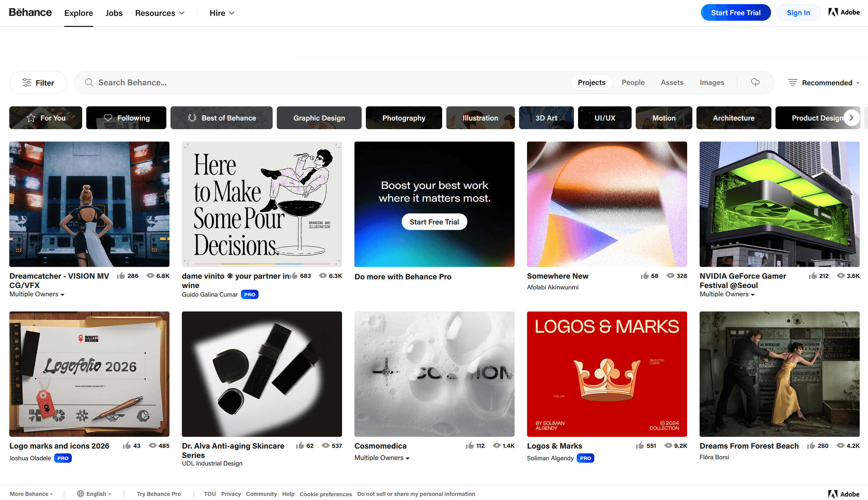The width and height of the screenshot is (868, 500).
Task: Select the UI/UX category
Action: 605,118
